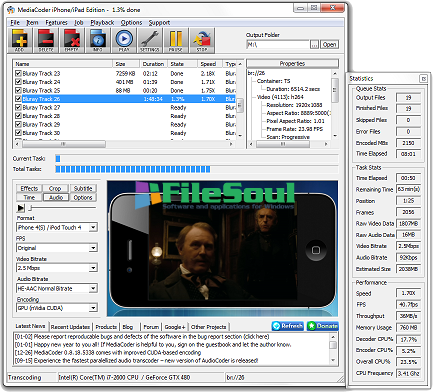Viewport: 433px width, 392px height.
Task: Click the Output Folder path field
Action: pos(278,44)
